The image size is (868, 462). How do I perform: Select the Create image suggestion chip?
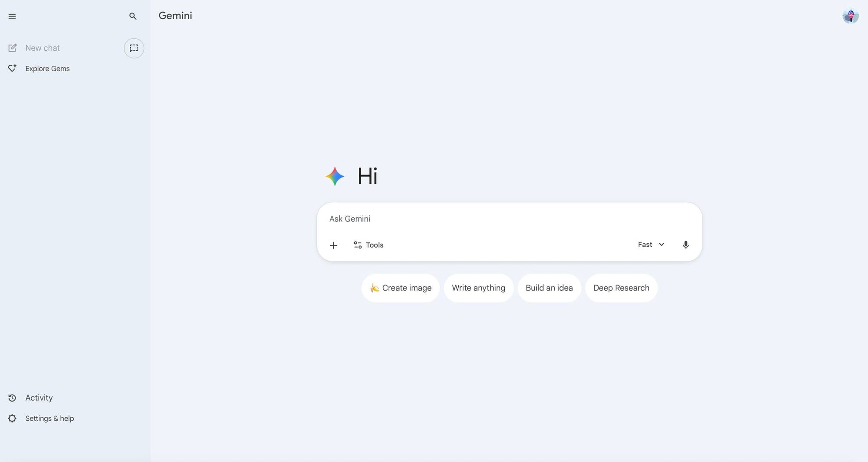(400, 288)
